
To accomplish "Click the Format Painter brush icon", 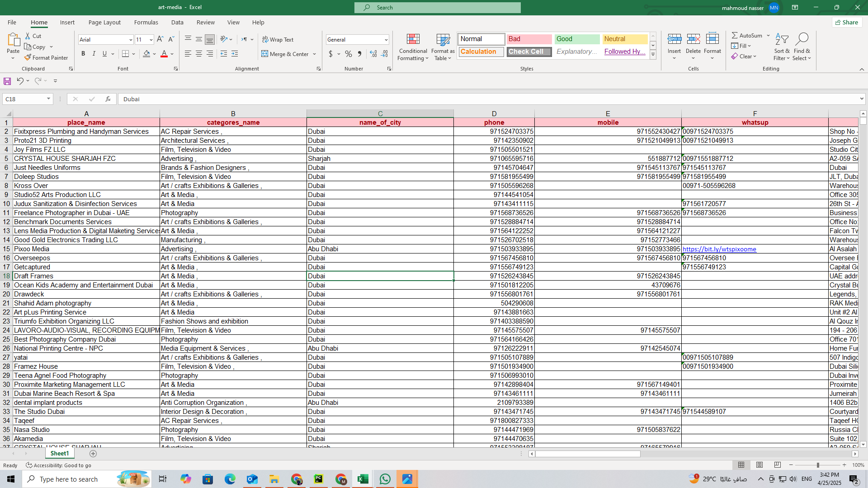I will point(28,58).
